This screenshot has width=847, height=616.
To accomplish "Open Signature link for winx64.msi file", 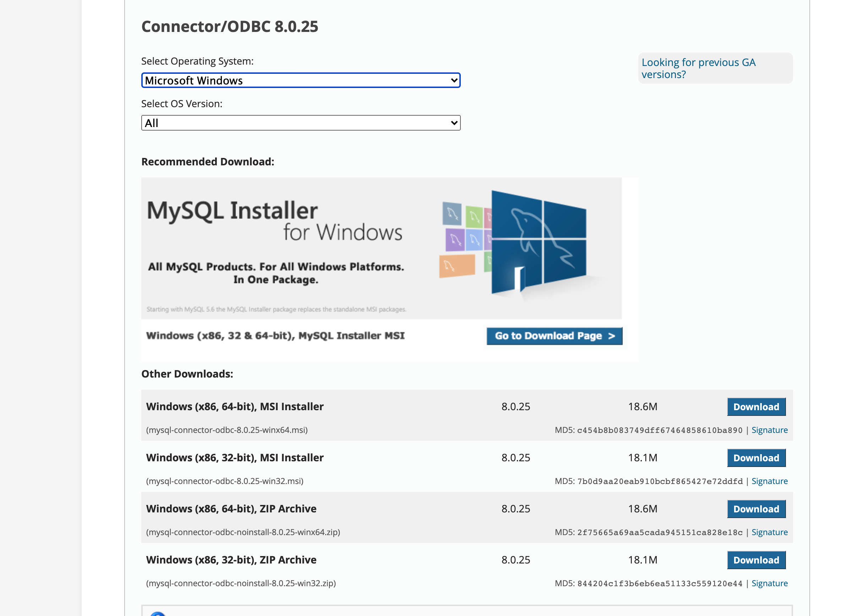I will click(x=769, y=430).
